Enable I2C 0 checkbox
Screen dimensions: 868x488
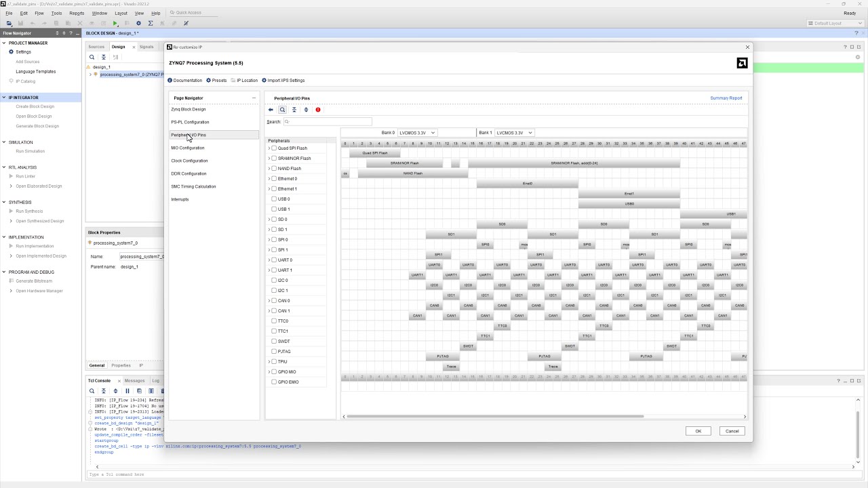274,281
